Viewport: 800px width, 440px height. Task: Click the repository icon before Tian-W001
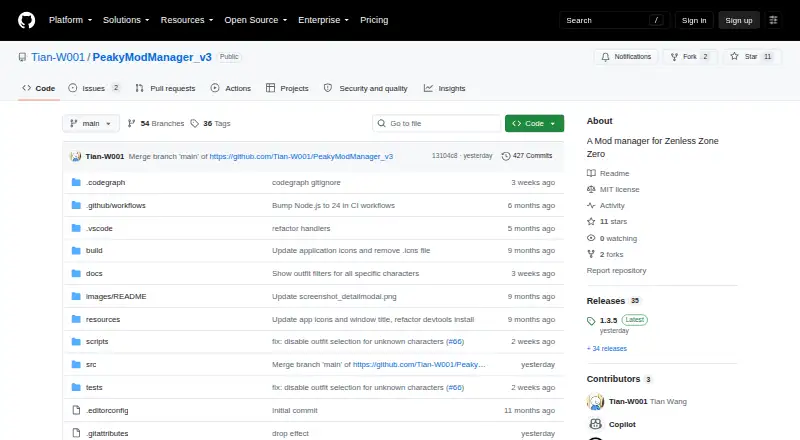click(22, 57)
